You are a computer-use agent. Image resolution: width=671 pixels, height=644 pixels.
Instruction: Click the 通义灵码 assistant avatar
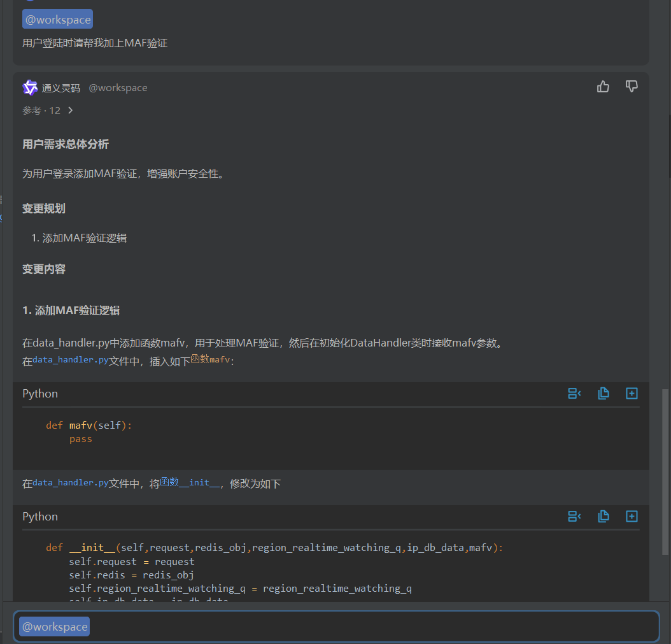coord(30,87)
